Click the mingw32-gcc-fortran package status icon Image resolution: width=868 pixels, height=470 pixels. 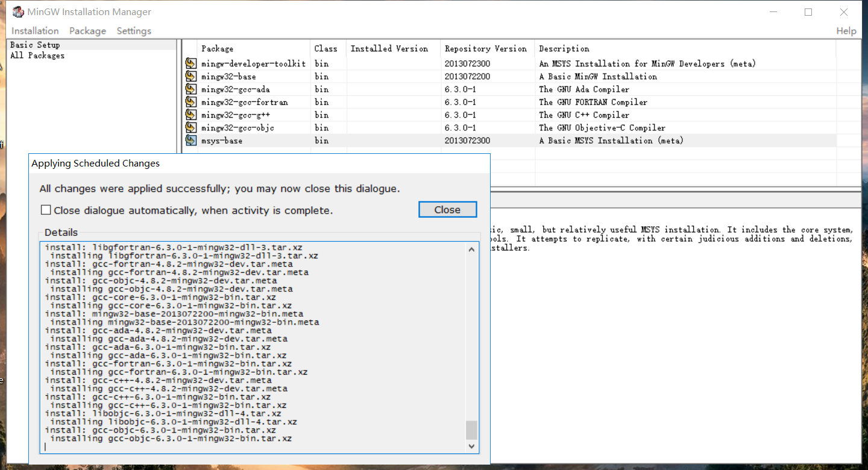click(x=191, y=102)
